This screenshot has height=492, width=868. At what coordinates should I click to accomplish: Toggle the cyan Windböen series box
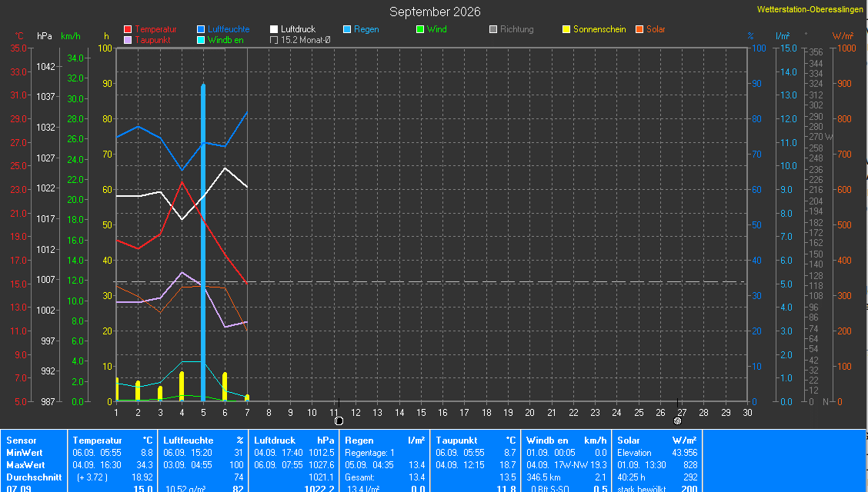pyautogui.click(x=201, y=40)
